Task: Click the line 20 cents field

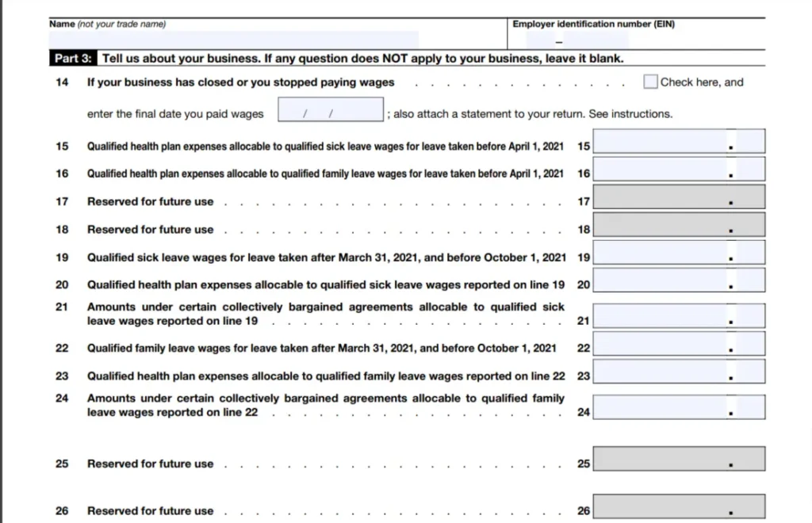Action: coord(750,280)
